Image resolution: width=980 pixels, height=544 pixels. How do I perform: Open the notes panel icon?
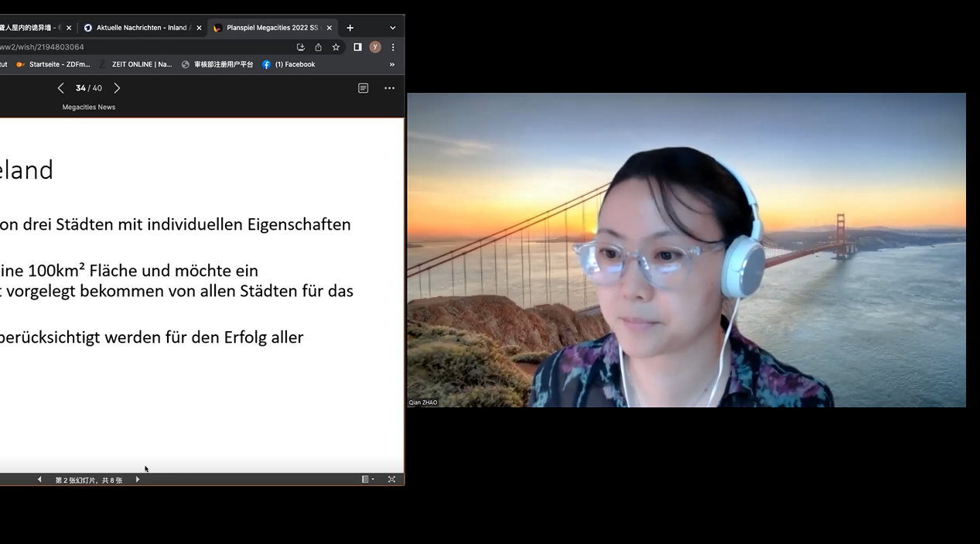point(363,88)
